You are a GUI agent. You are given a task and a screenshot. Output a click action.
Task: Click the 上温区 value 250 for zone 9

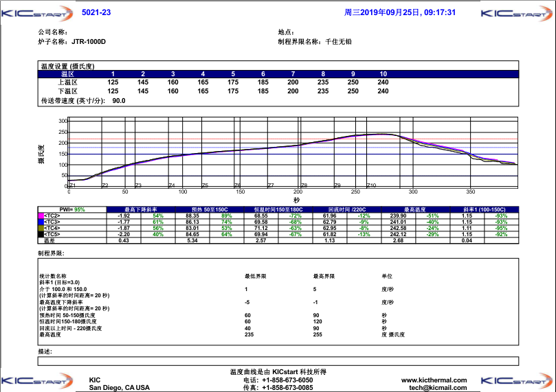point(353,82)
